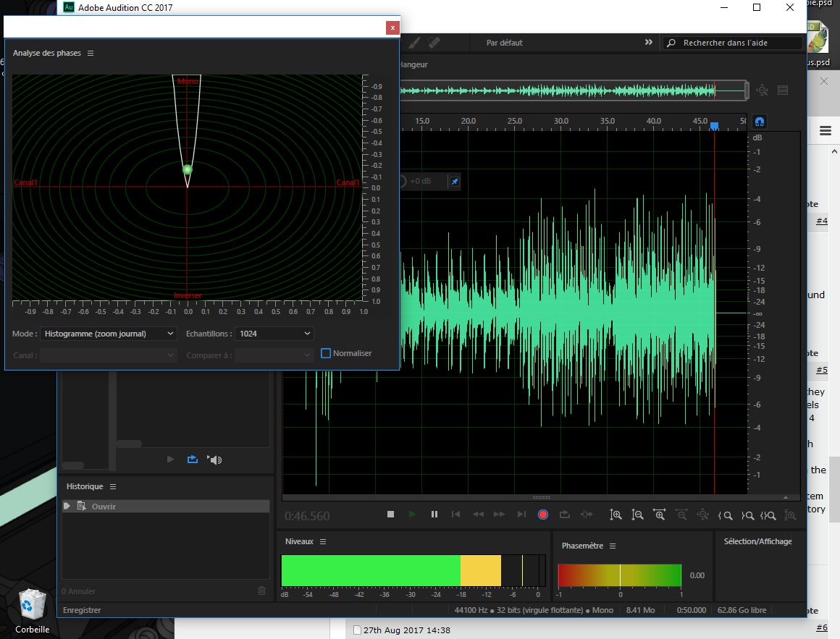Pause playback in the transport bar
The width and height of the screenshot is (840, 639).
434,515
